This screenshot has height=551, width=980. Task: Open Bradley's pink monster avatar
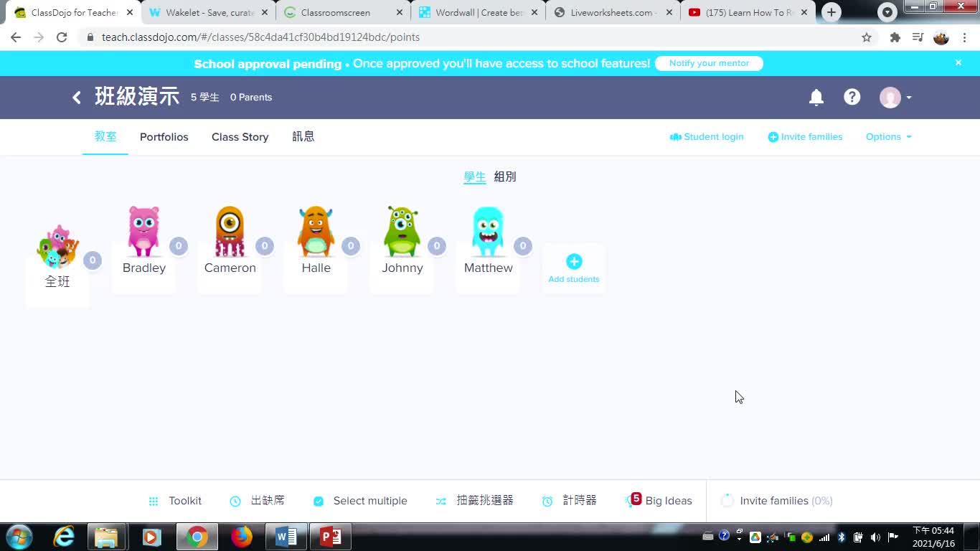(x=143, y=231)
